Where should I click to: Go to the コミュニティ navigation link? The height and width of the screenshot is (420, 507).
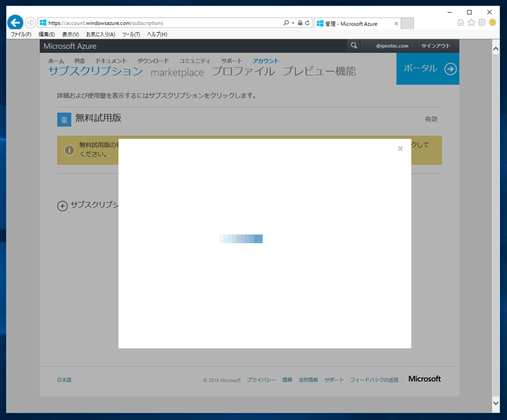(195, 61)
